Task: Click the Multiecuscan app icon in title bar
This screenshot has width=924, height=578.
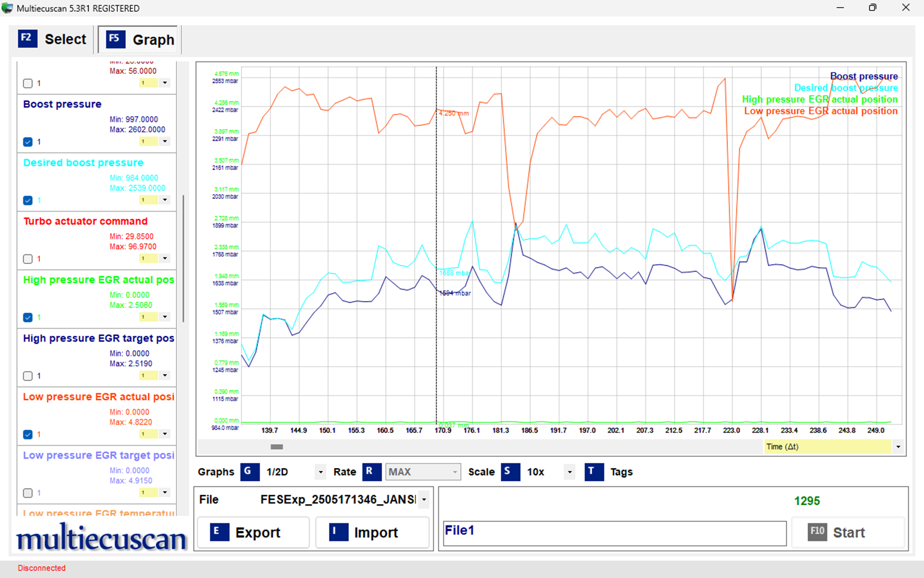Action: 7,8
